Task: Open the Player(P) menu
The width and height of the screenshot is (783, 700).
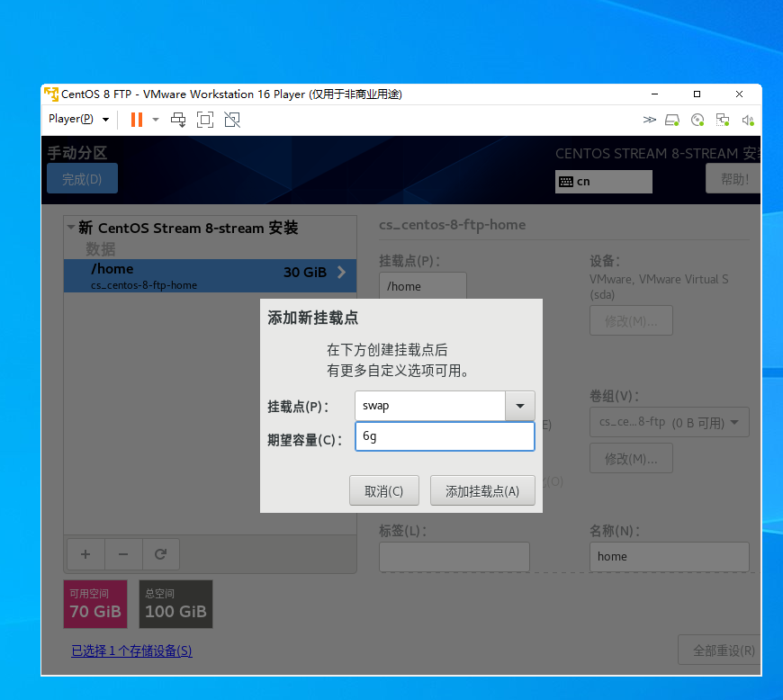Action: pyautogui.click(x=78, y=120)
